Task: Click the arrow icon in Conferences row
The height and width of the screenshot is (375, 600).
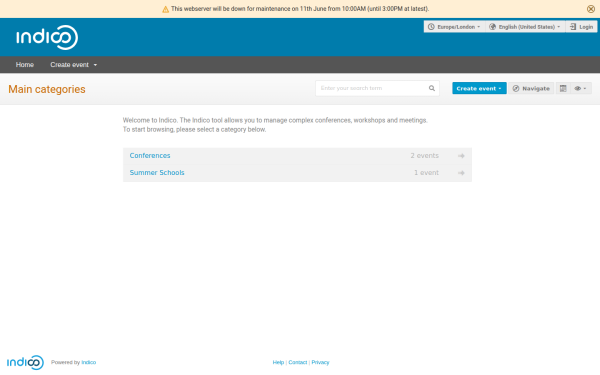Action: click(x=461, y=156)
